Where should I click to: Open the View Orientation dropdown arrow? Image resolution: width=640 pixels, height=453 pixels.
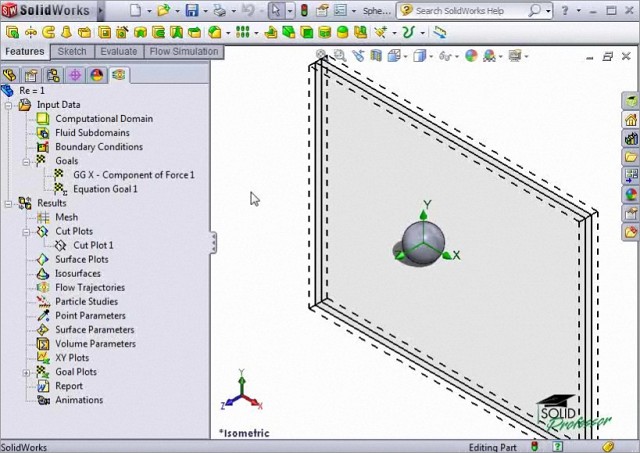(x=405, y=56)
